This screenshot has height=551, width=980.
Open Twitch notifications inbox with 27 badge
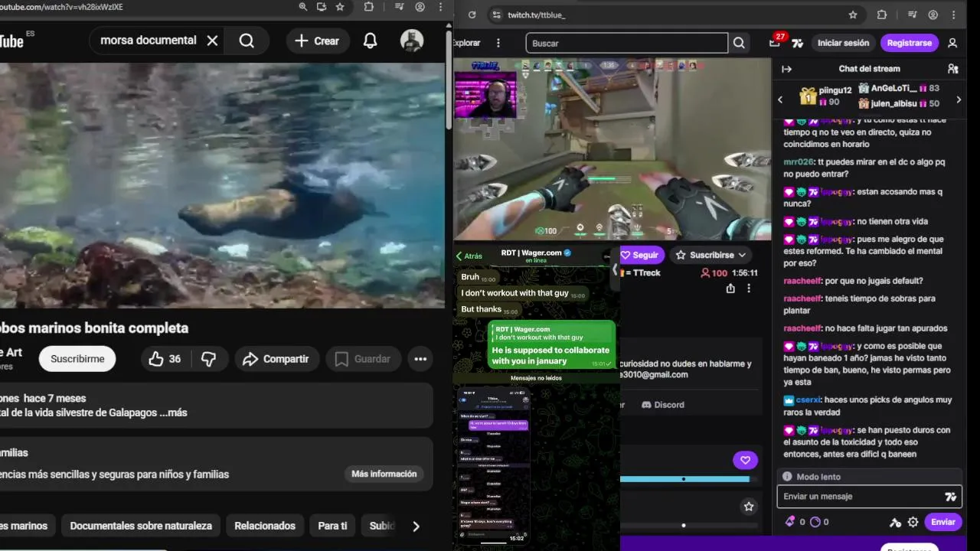(x=775, y=42)
